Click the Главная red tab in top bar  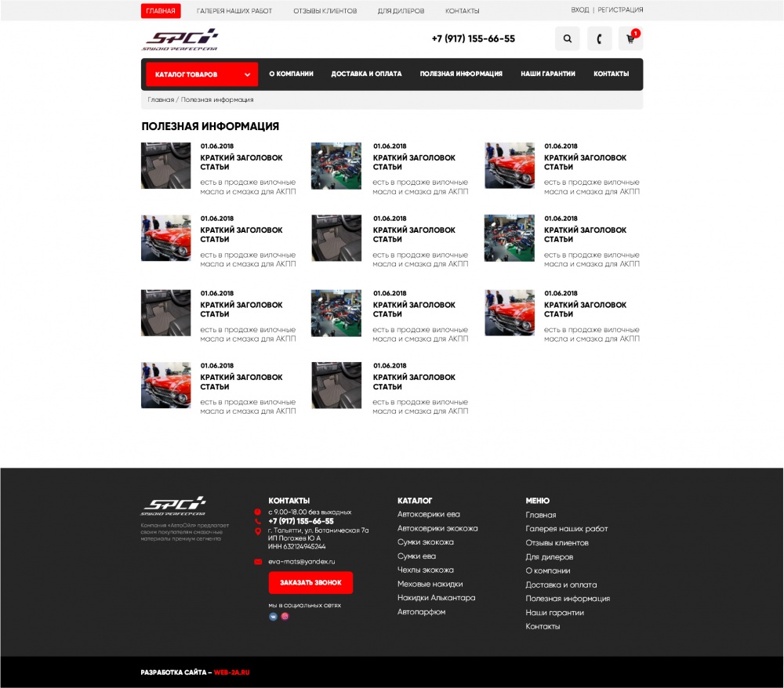[161, 11]
